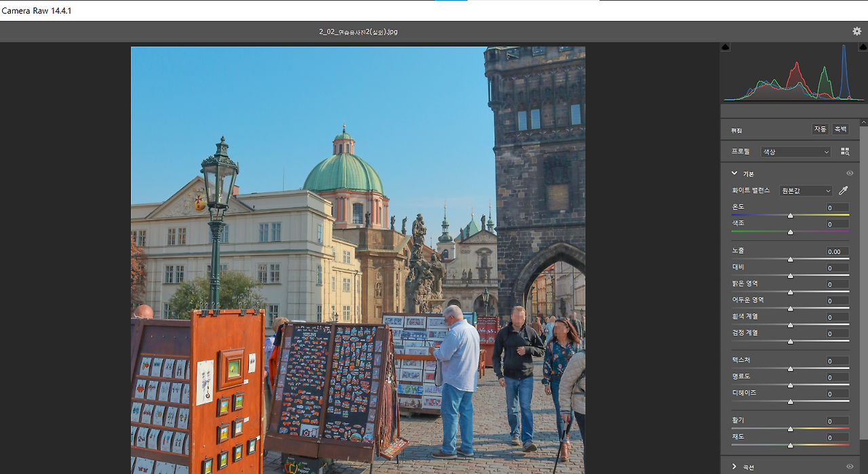Click the 명료도 value input field
Image resolution: width=868 pixels, height=474 pixels.
click(837, 377)
